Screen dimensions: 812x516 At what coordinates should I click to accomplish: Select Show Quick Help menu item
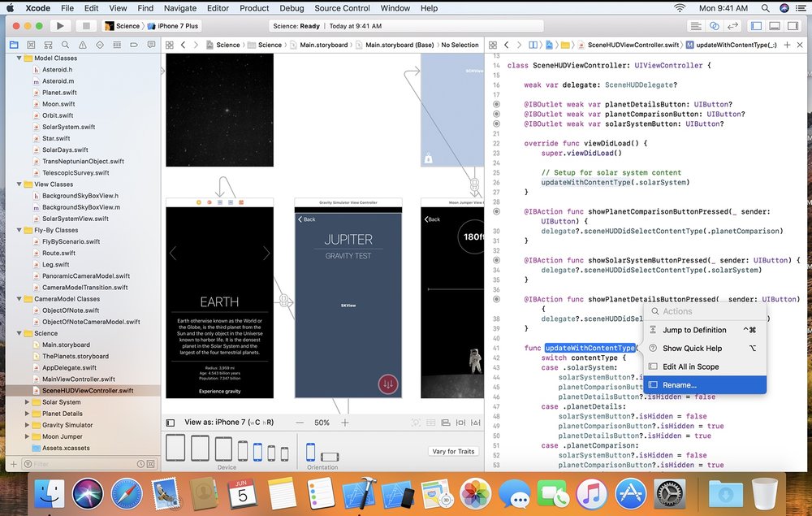pyautogui.click(x=705, y=348)
